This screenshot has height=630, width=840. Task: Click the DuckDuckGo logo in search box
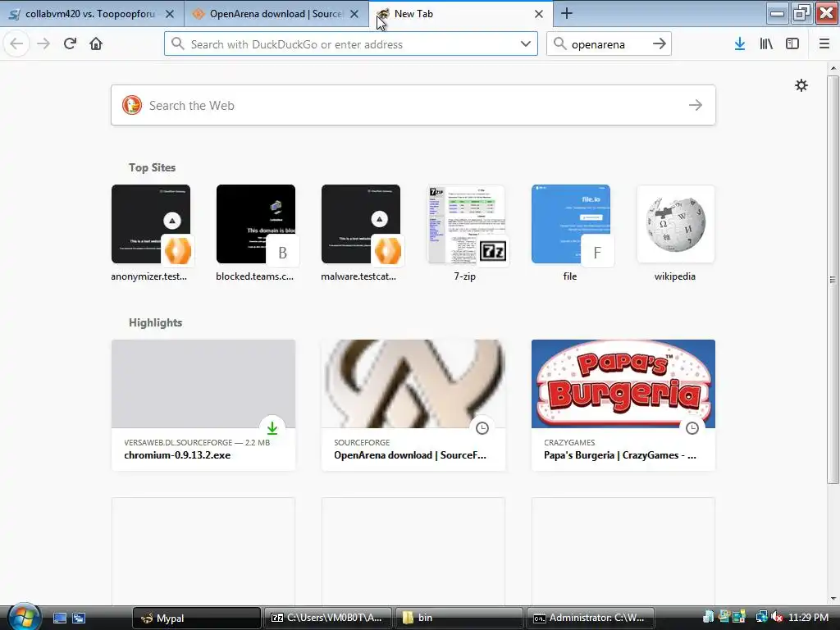click(132, 105)
